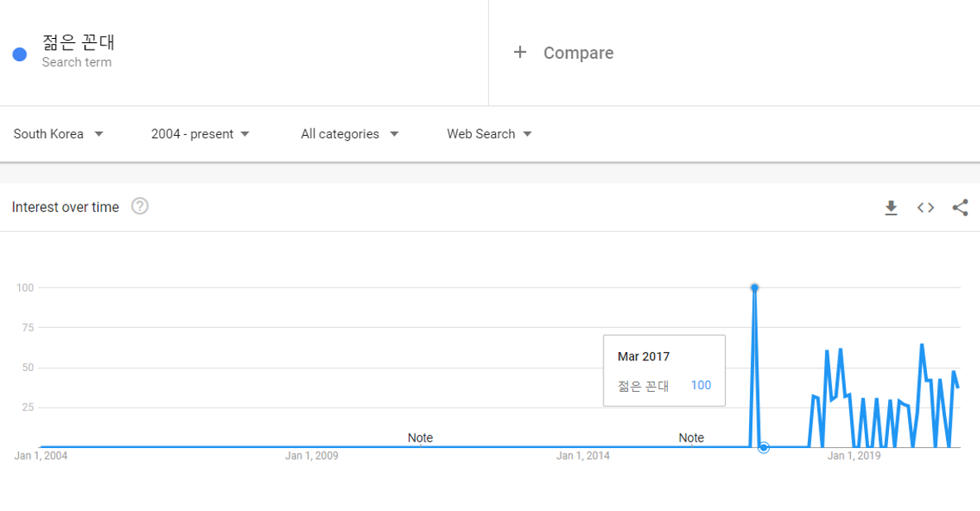
Task: Open the Interest over time help icon
Action: 140,206
